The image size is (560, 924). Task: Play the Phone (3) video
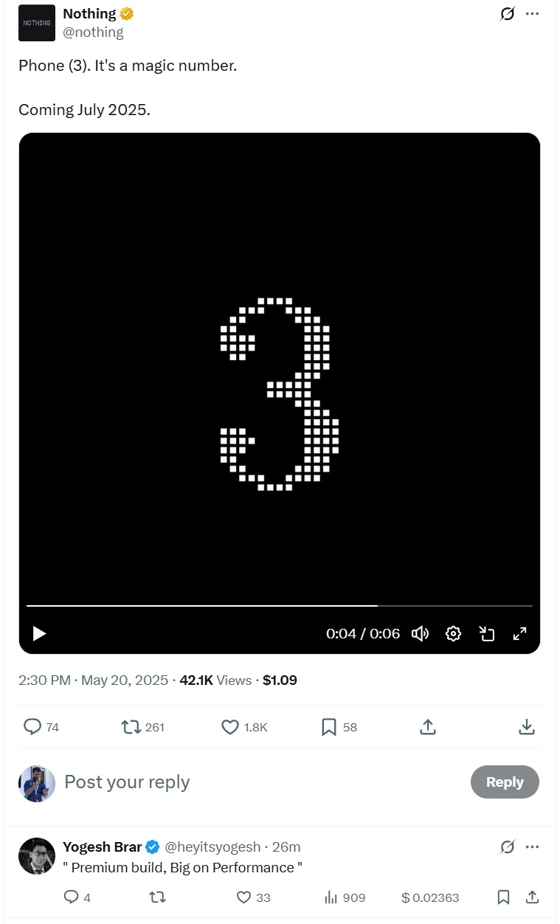tap(40, 633)
